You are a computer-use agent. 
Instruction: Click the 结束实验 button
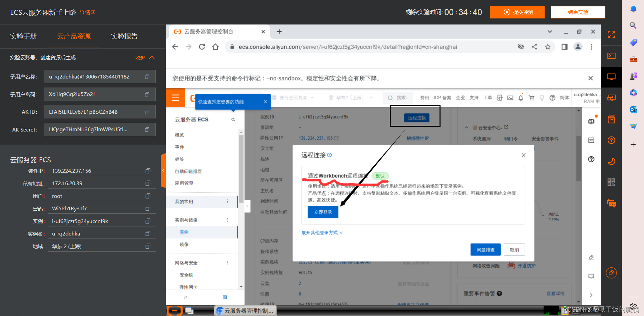coord(578,12)
